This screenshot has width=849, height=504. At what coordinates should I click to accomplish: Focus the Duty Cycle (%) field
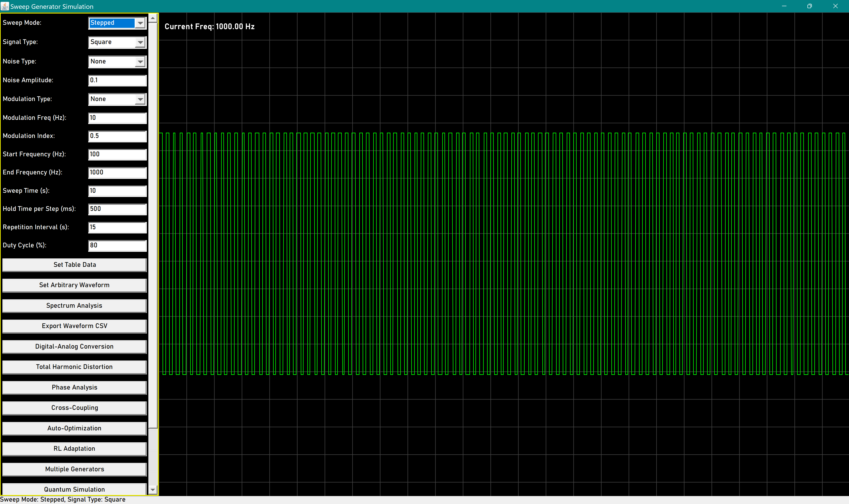117,246
